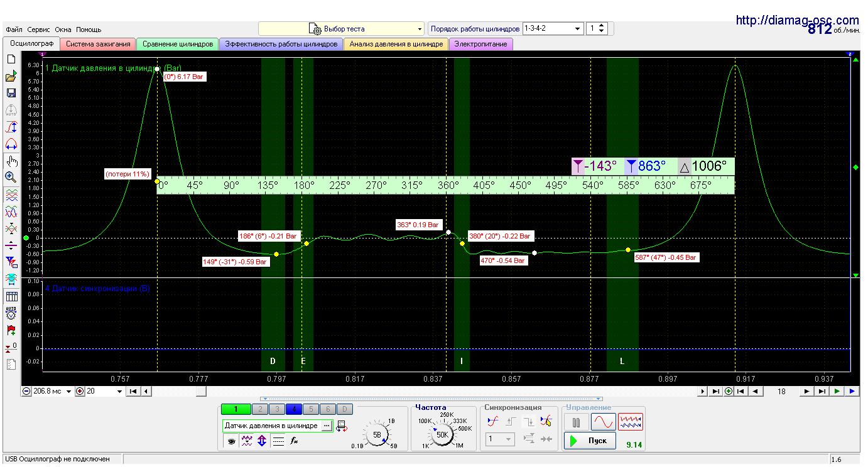868x467 pixels.
Task: Click the multi-waveform red and blue mode button
Action: click(631, 421)
